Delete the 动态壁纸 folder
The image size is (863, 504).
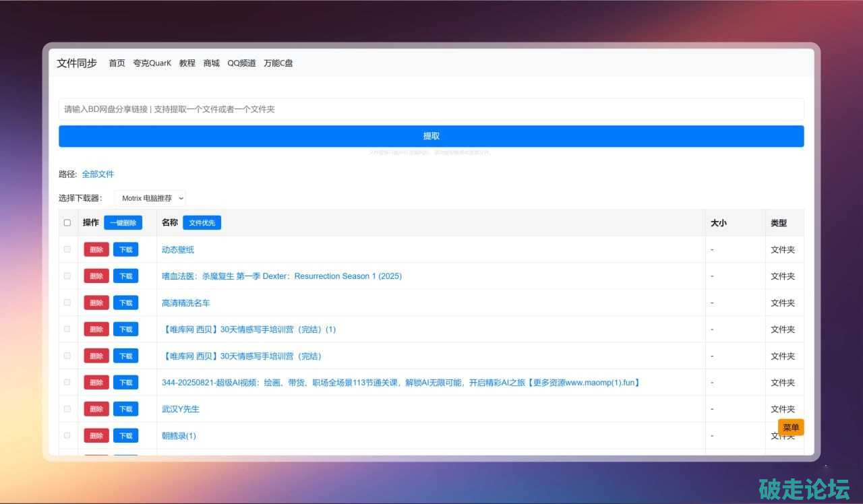pyautogui.click(x=96, y=249)
